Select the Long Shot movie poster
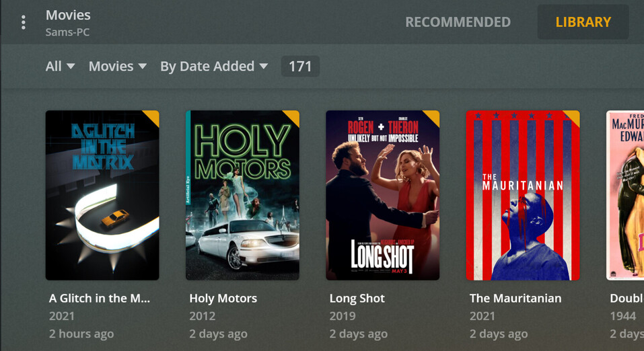 (x=382, y=195)
